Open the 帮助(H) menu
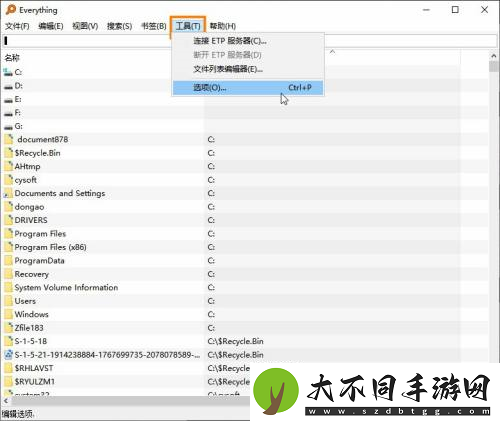The image size is (500, 421). 223,26
